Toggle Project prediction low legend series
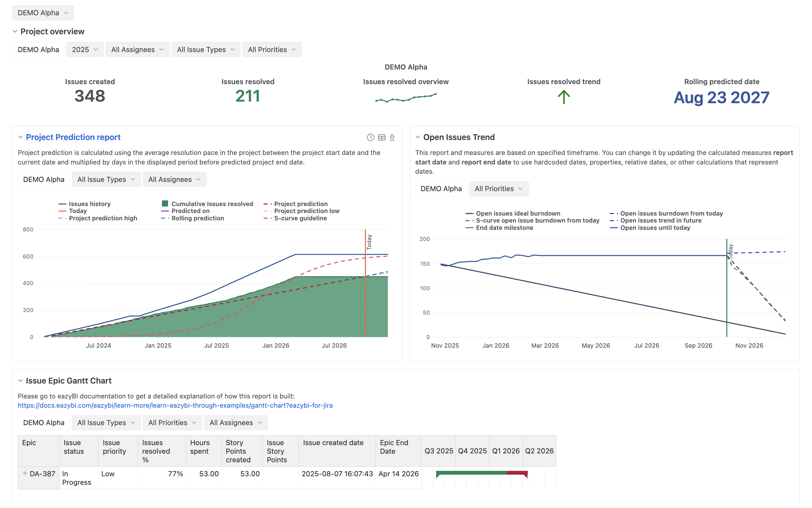 [x=302, y=211]
